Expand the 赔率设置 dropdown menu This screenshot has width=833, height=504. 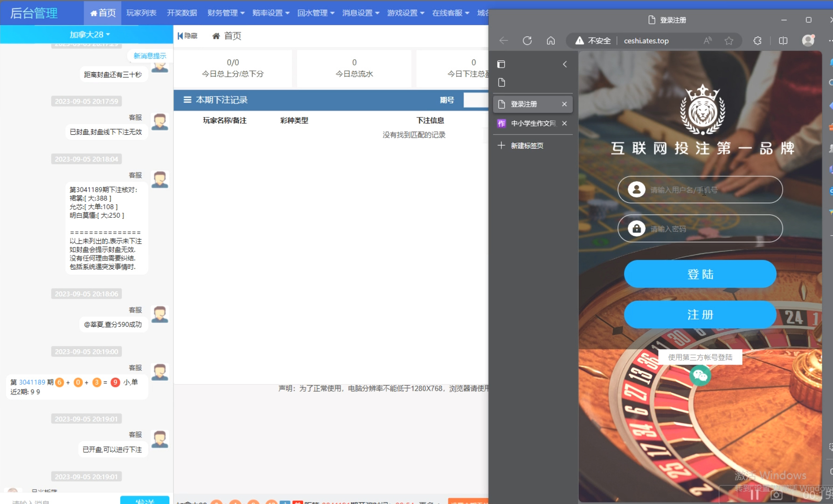[271, 13]
